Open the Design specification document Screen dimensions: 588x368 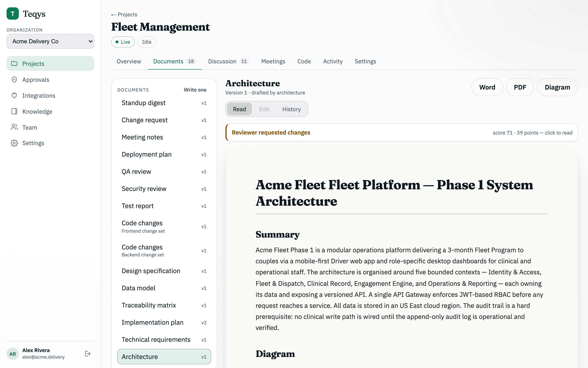[x=164, y=271]
